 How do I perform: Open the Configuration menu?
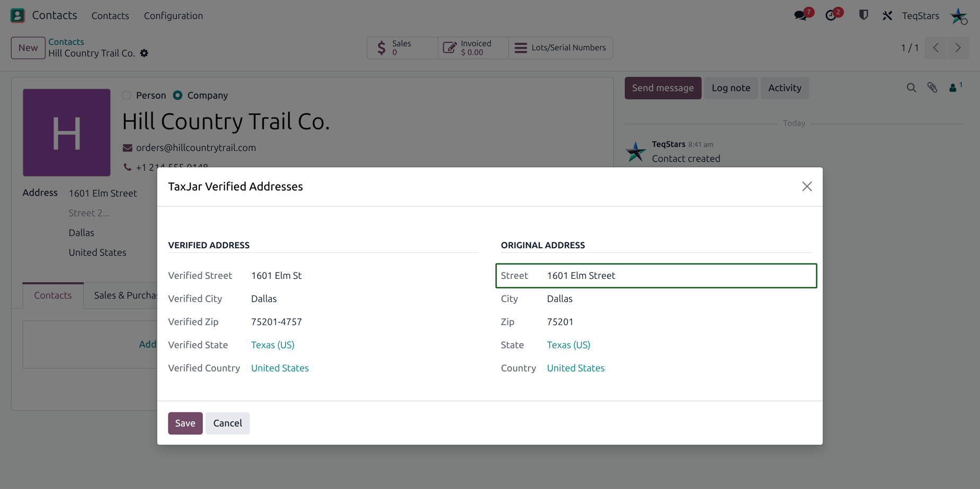[173, 16]
